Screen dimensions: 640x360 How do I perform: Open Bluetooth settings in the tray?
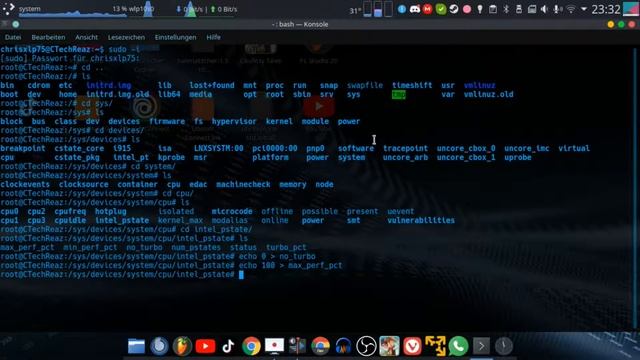tap(506, 9)
